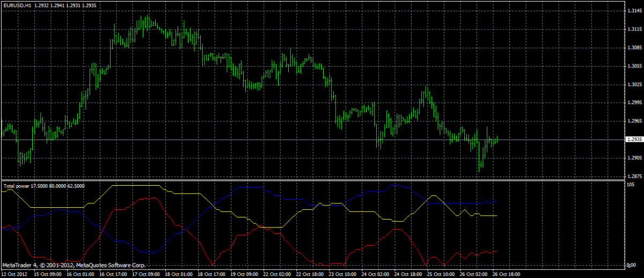Click the right end of the blue indicator line

click(x=497, y=201)
